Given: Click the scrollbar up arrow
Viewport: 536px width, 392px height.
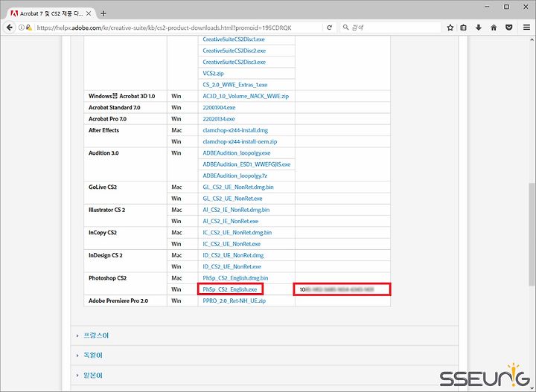Looking at the screenshot, I should tap(532, 39).
